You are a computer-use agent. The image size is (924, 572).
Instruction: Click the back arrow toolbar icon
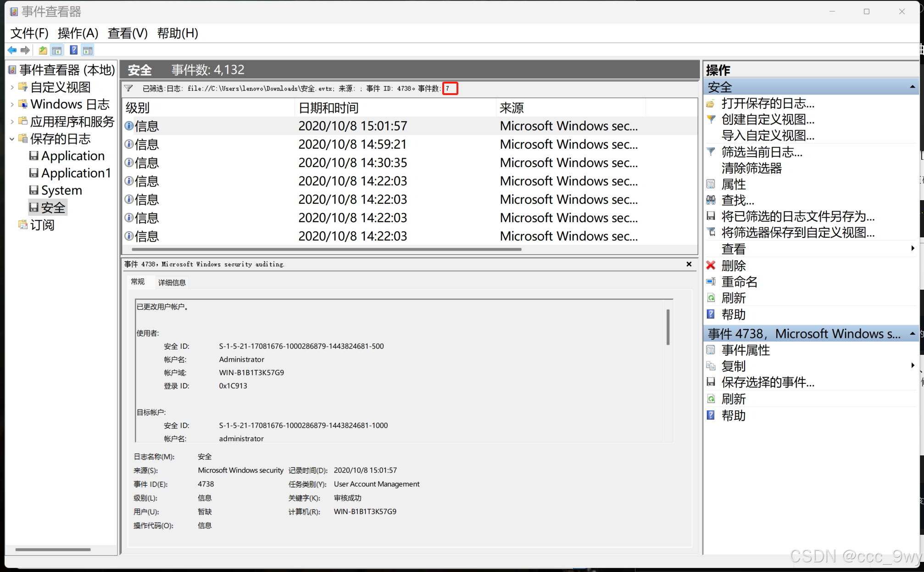12,50
